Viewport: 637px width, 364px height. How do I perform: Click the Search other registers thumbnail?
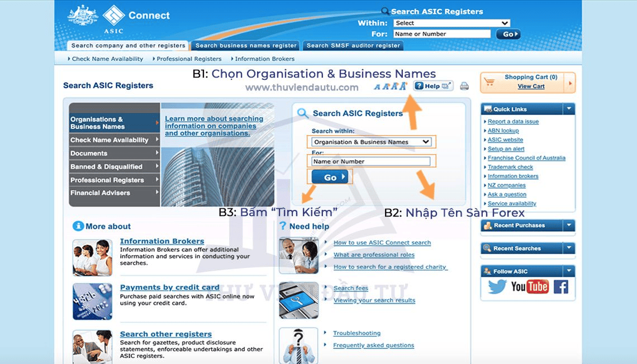click(92, 347)
